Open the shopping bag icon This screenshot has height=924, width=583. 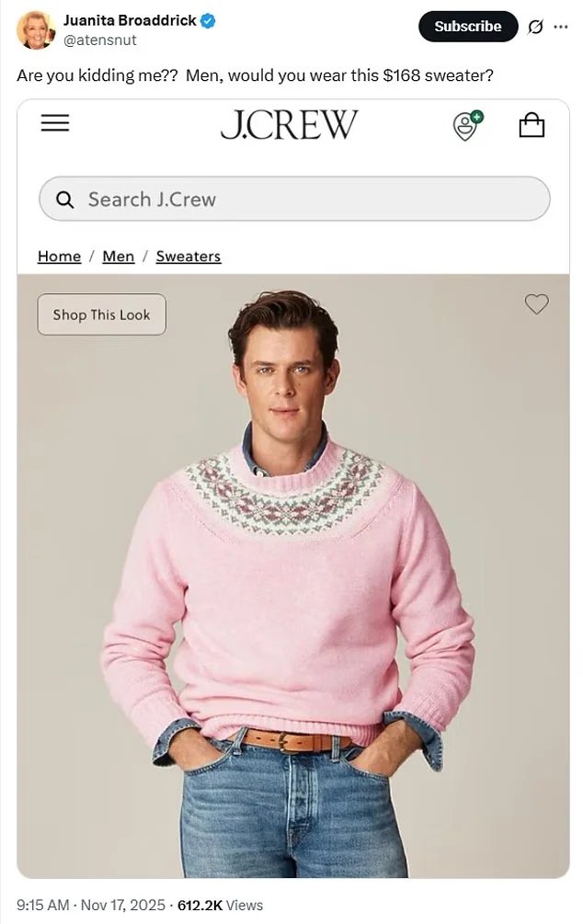pos(532,125)
